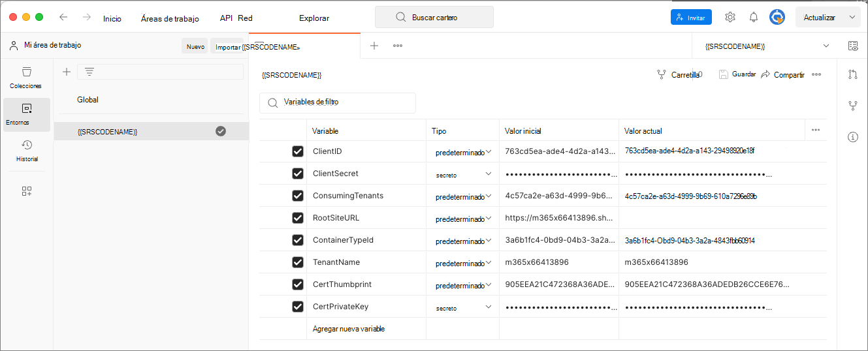Open Explorar menu
868x351 pixels.
click(314, 18)
